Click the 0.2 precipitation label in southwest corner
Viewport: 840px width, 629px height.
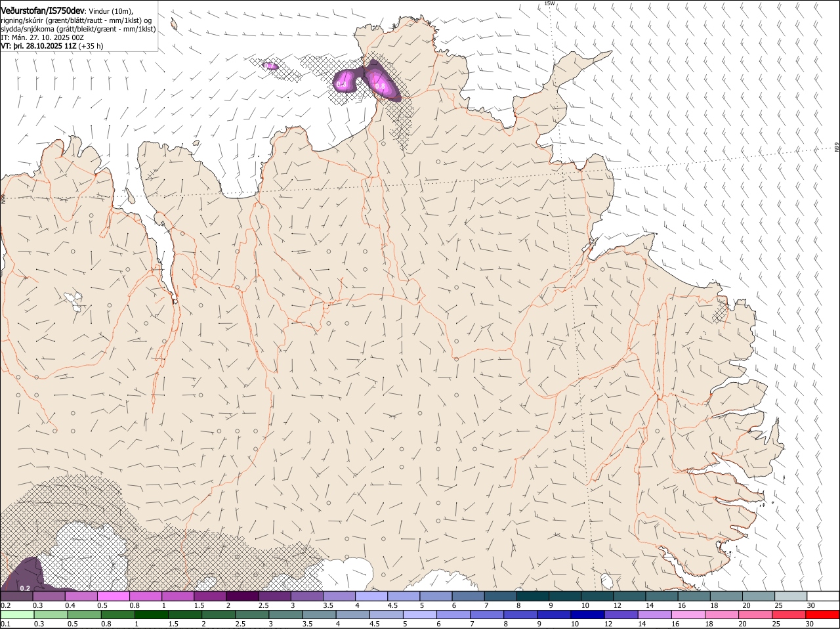[25, 588]
